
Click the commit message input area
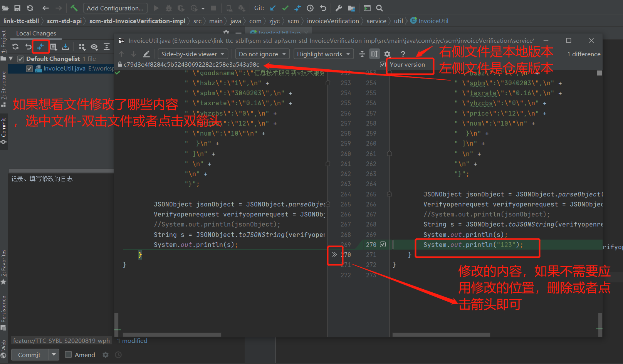click(62, 254)
